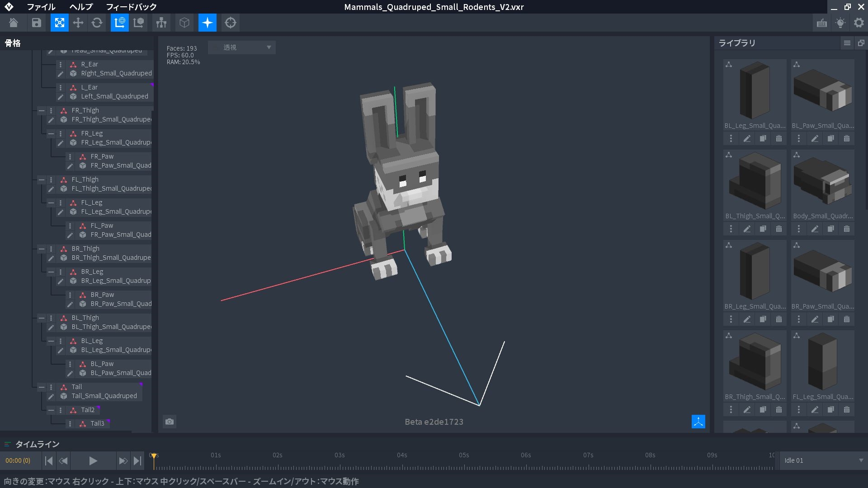Click the Home icon in toolbar

(x=14, y=23)
